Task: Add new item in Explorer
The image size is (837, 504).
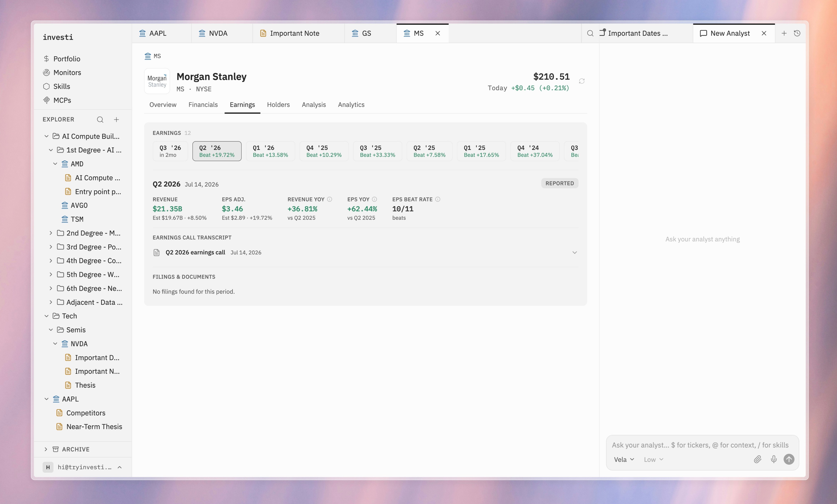Action: point(116,120)
